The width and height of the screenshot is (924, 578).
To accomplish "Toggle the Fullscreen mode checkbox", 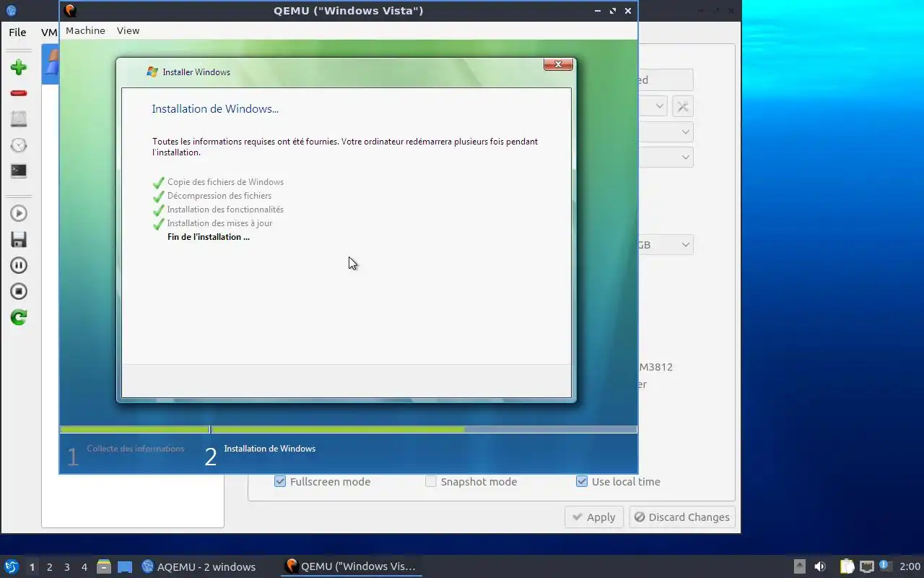I will (280, 481).
